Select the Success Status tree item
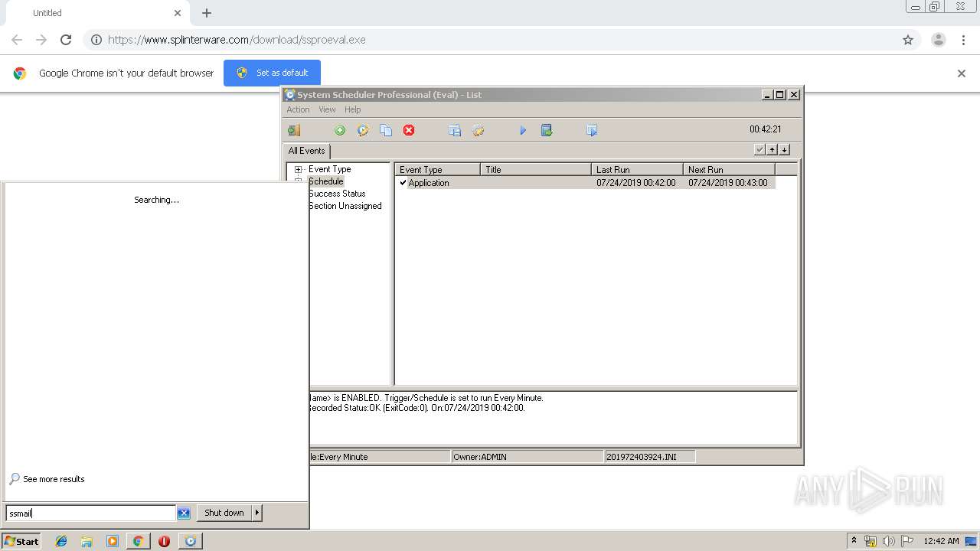Image resolution: width=980 pixels, height=551 pixels. tap(338, 194)
